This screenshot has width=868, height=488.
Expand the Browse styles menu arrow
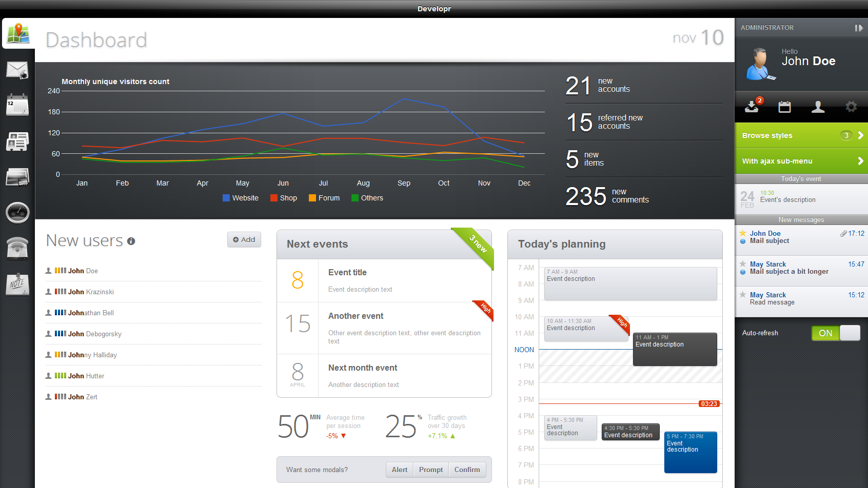pyautogui.click(x=860, y=135)
